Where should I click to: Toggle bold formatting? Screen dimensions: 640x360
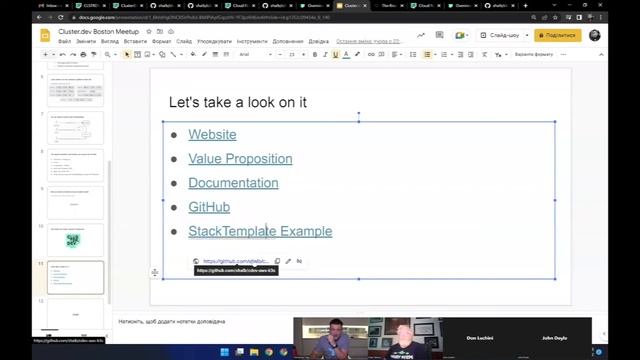(315, 54)
